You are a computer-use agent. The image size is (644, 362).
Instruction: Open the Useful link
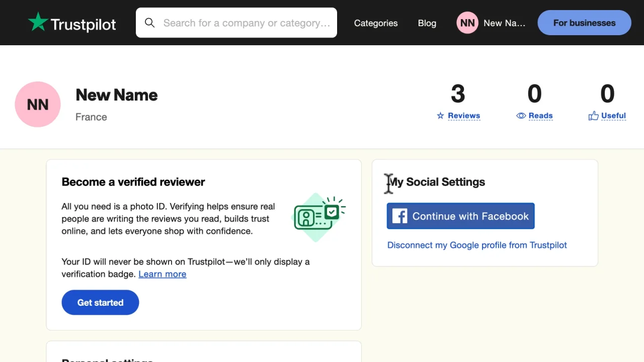click(613, 116)
